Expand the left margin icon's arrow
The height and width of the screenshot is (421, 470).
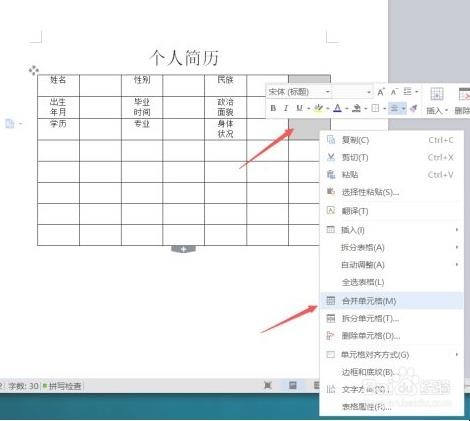pyautogui.click(x=20, y=124)
